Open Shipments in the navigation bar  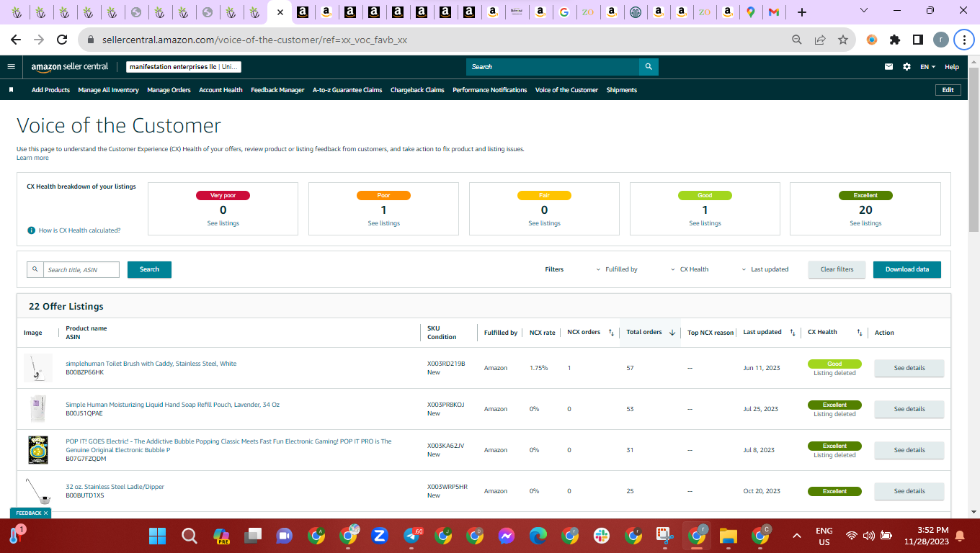click(622, 90)
